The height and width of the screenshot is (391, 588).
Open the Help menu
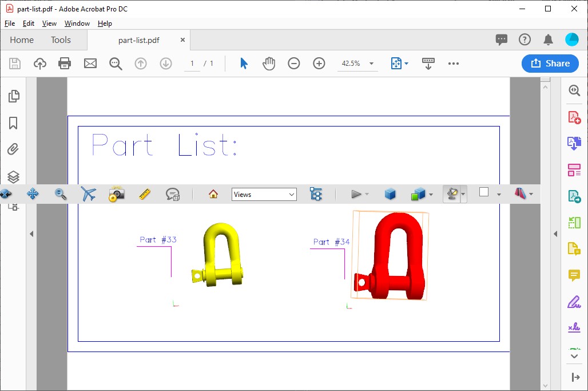point(105,23)
